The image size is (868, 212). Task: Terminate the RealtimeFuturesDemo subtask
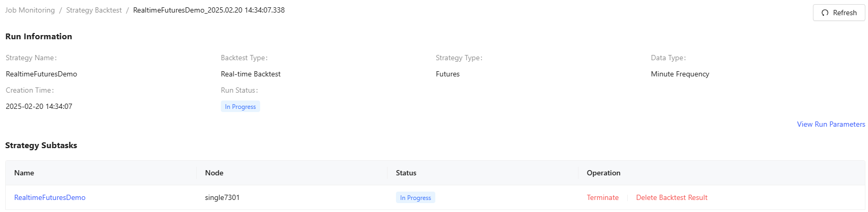coord(603,197)
